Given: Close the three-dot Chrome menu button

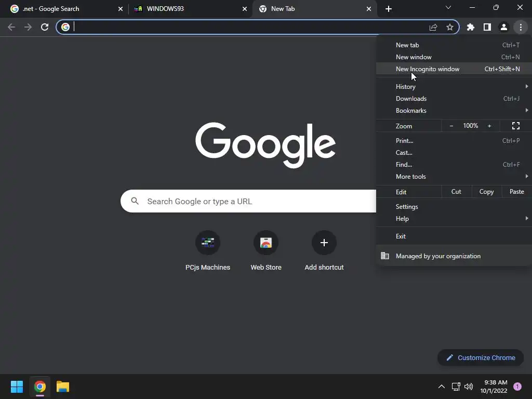Looking at the screenshot, I should [x=521, y=27].
